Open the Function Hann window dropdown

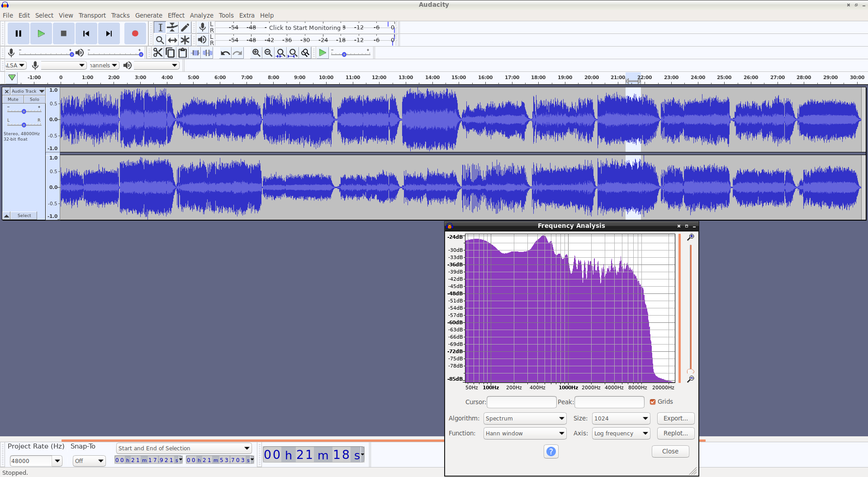tap(525, 433)
